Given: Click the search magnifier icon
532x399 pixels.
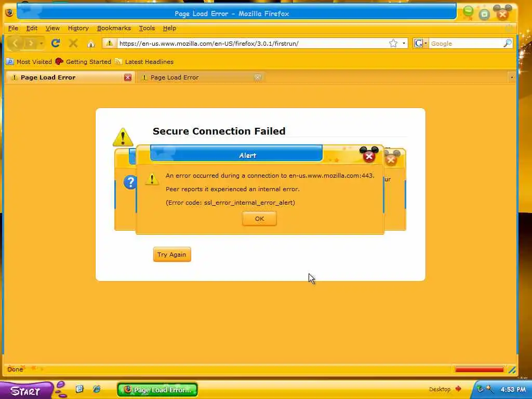Looking at the screenshot, I should click(x=508, y=43).
